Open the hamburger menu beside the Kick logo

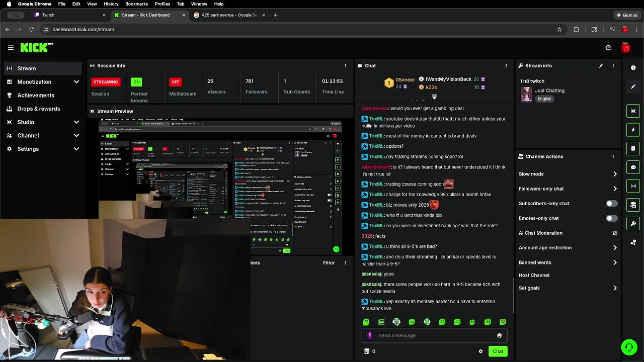pyautogui.click(x=11, y=48)
